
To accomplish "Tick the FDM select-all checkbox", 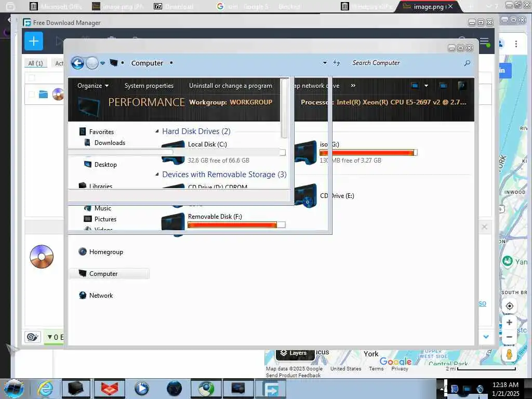I will coord(32,78).
